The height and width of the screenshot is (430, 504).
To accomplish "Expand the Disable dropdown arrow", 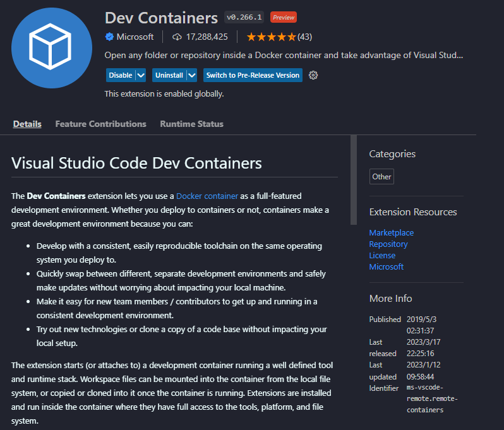I will 141,75.
